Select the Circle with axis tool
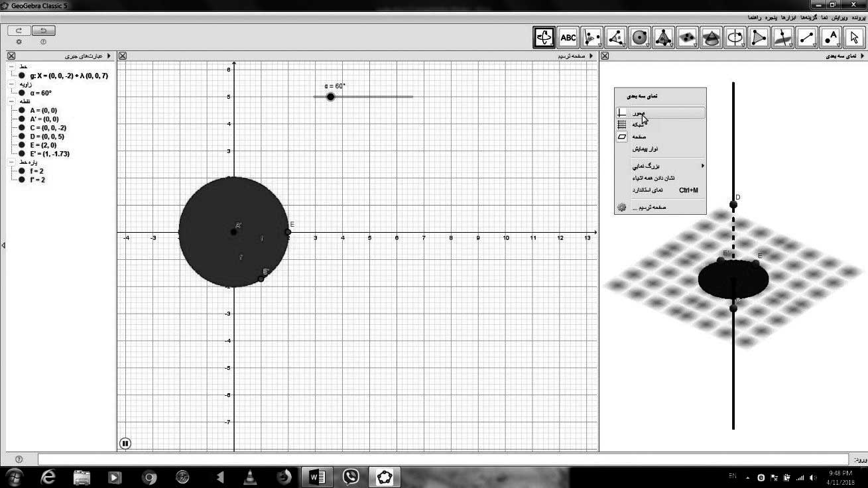The image size is (868, 488). pos(735,38)
